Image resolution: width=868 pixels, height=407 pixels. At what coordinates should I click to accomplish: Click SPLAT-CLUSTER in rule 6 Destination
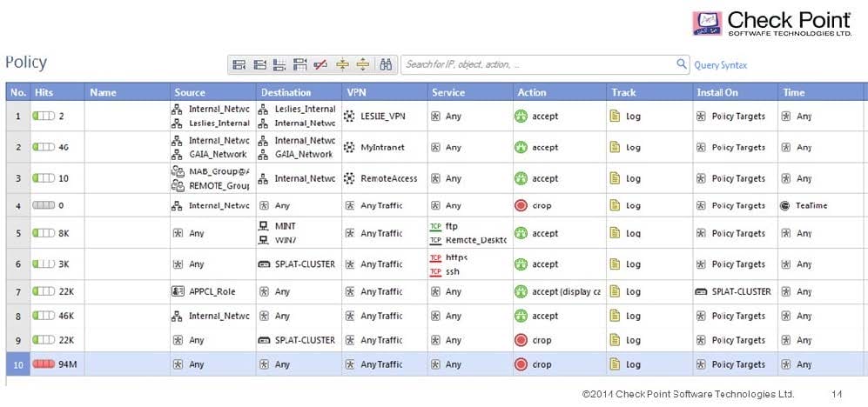pyautogui.click(x=305, y=264)
